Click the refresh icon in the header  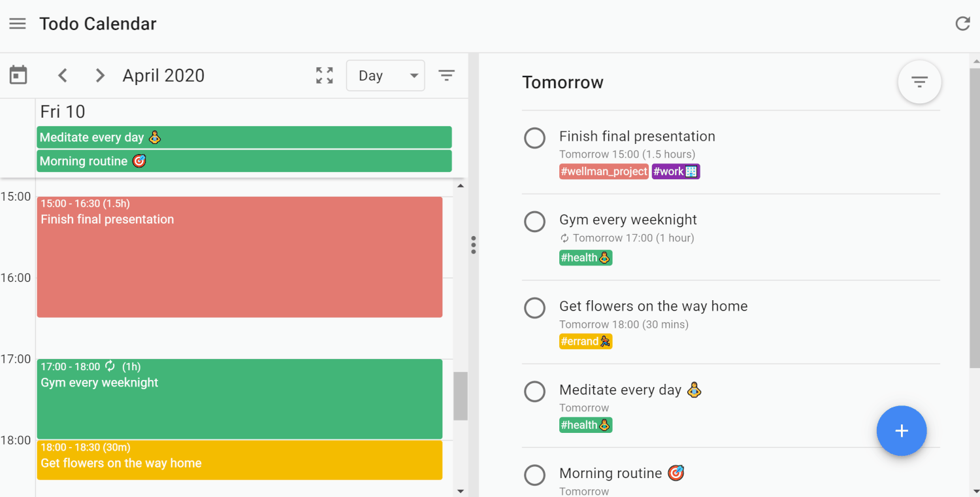(x=962, y=24)
